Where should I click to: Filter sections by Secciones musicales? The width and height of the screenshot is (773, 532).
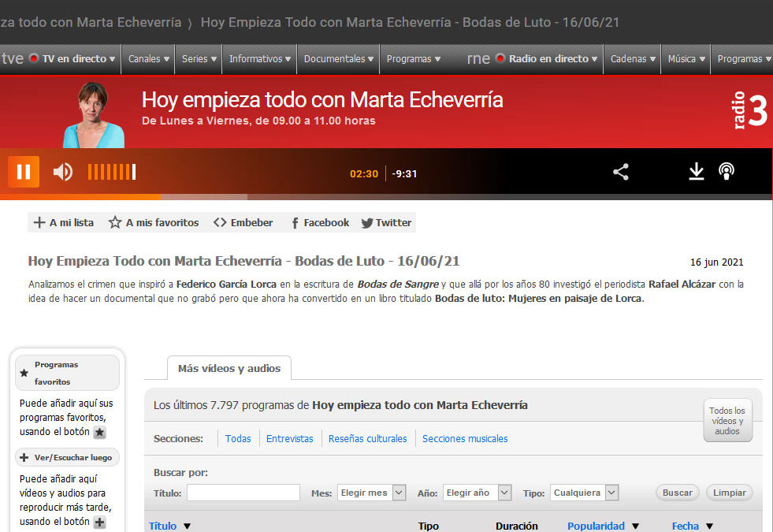pyautogui.click(x=465, y=439)
